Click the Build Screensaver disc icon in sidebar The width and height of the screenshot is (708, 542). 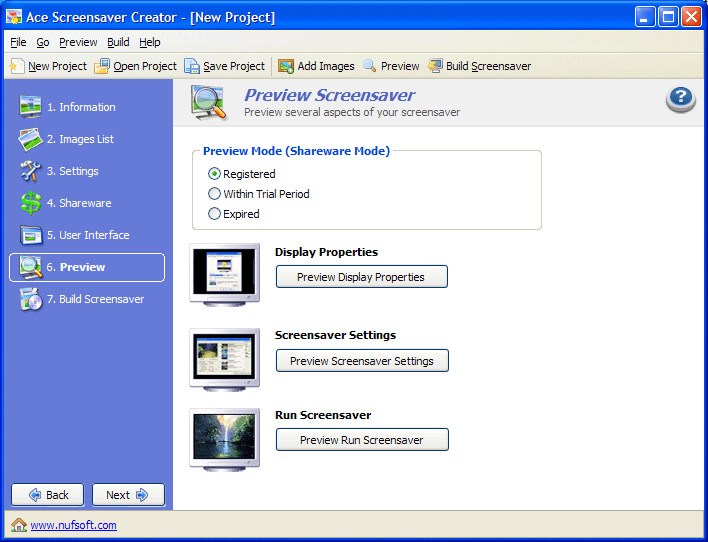pyautogui.click(x=30, y=299)
